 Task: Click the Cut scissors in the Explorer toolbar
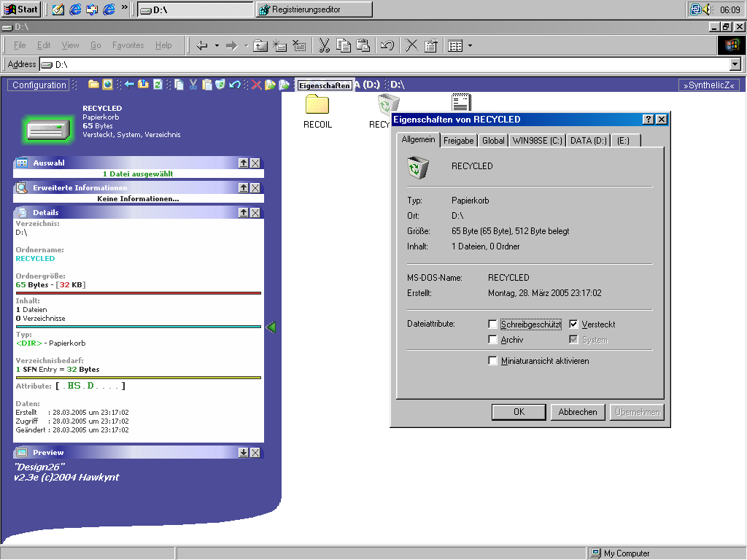[324, 46]
